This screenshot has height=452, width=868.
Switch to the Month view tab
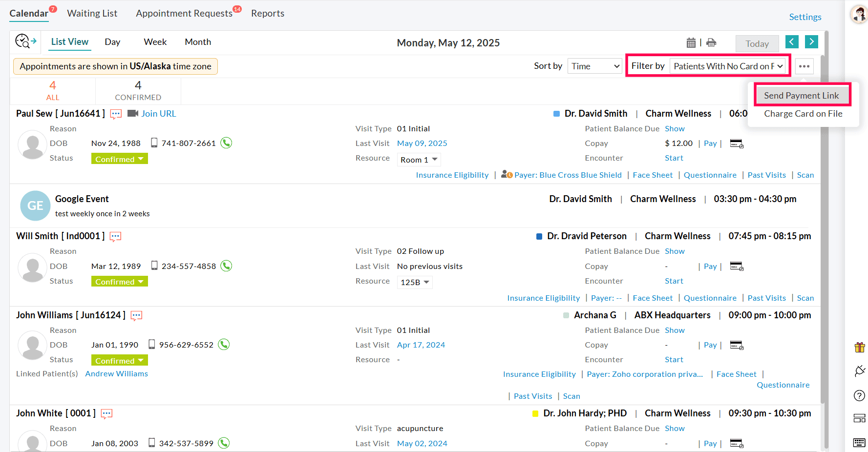coord(197,42)
